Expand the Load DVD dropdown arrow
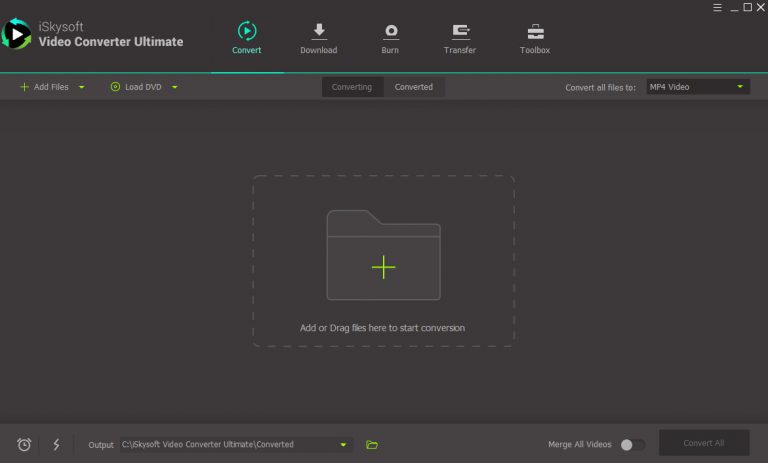Image resolution: width=768 pixels, height=463 pixels. pyautogui.click(x=175, y=87)
